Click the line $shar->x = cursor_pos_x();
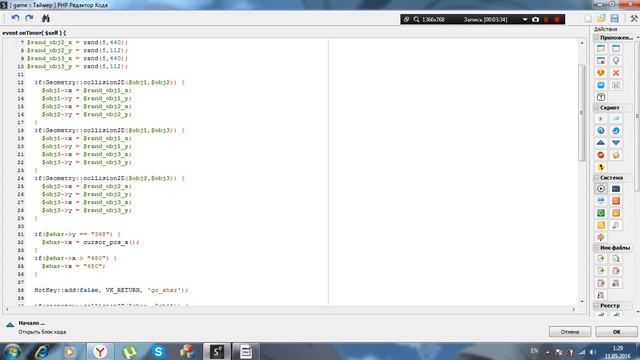 point(90,242)
